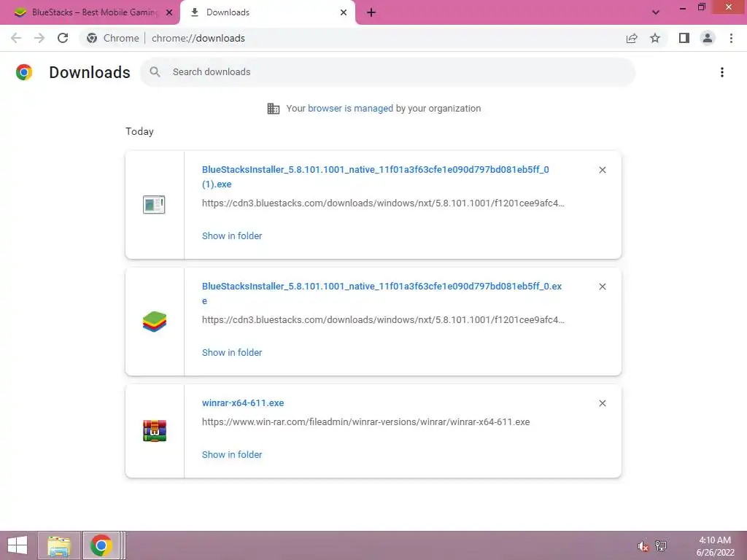Close the BlueStacks tab
This screenshot has height=560, width=747.
169,12
